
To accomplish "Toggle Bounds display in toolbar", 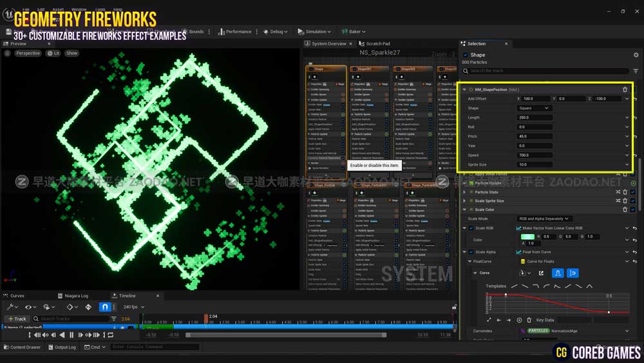I will 193,32.
